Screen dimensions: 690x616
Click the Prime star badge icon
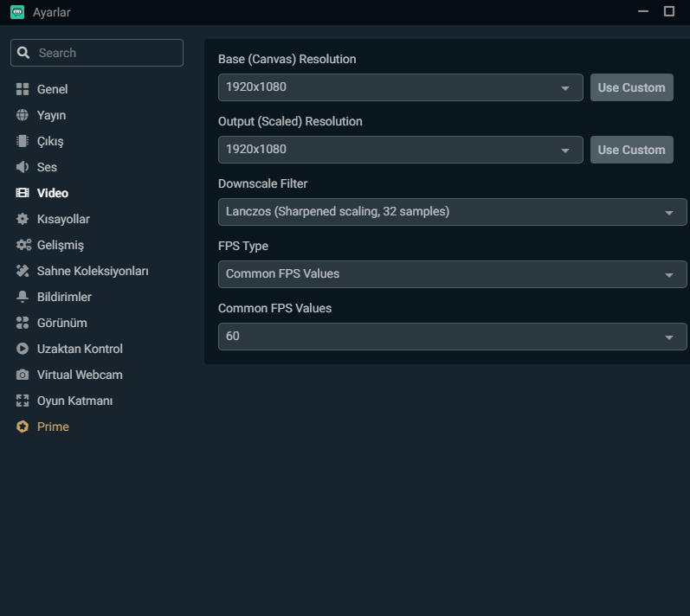tap(23, 427)
